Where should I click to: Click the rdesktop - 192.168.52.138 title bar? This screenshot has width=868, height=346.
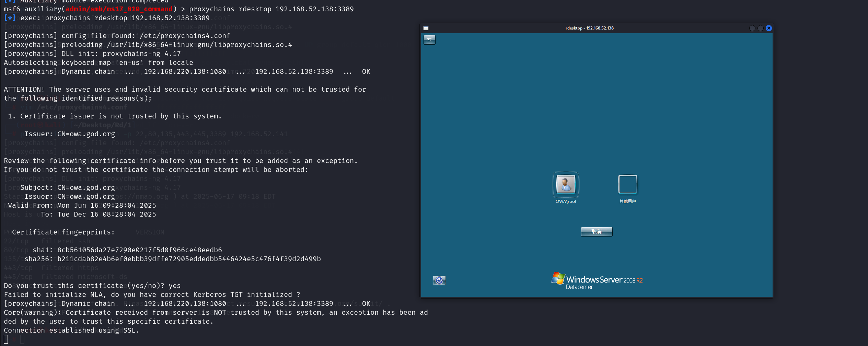click(590, 28)
